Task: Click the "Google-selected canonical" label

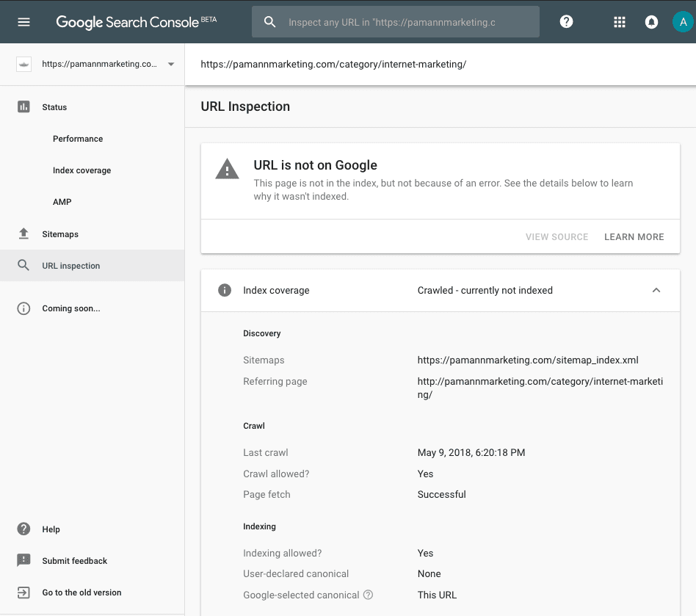Action: coord(301,595)
